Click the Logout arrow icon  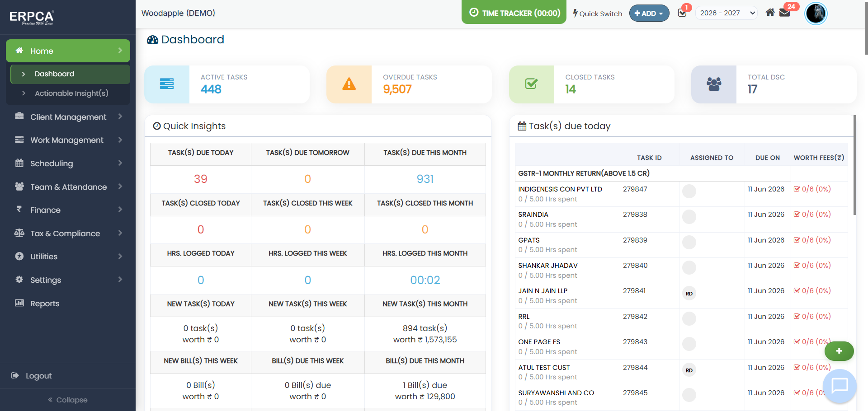tap(15, 375)
